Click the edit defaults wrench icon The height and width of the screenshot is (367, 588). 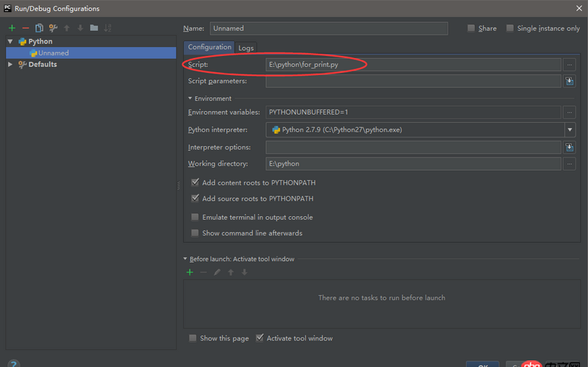(x=53, y=28)
